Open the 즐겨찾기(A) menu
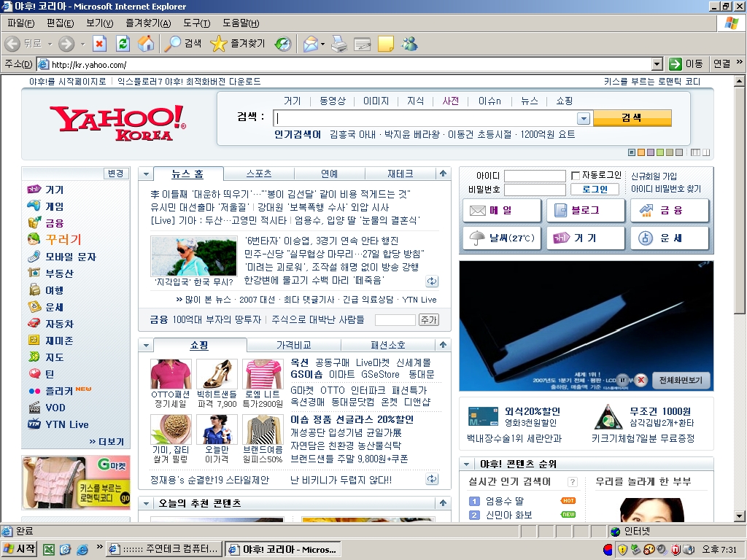747x560 pixels. tap(148, 23)
